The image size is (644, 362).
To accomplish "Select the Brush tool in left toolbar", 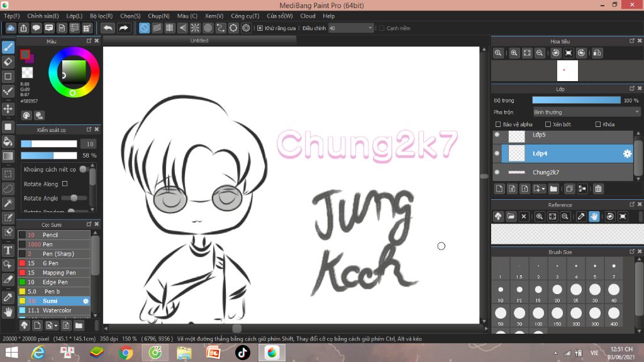I will [8, 47].
